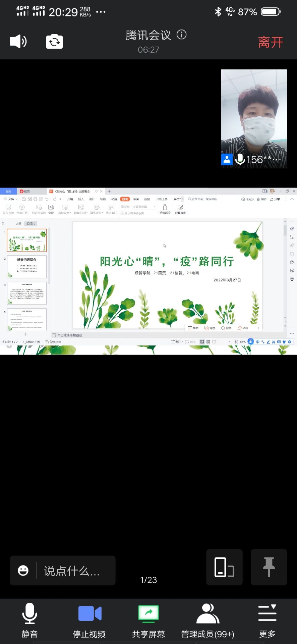Click 演讲备注 speaker notes icon
297x644 pixels.
[x=111, y=209]
